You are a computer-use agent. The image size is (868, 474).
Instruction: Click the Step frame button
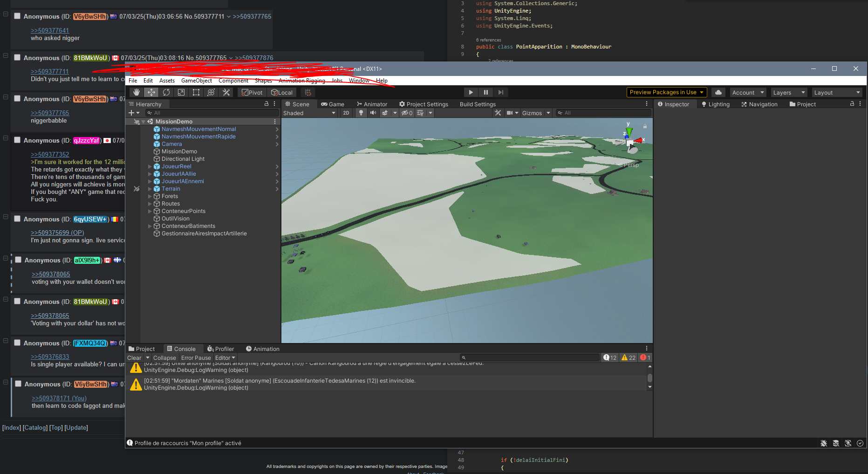[500, 92]
